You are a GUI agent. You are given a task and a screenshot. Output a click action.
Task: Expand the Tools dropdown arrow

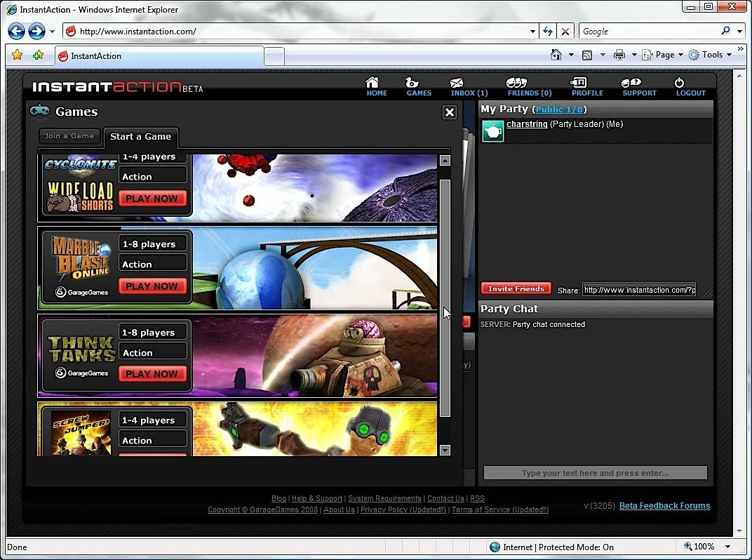coord(729,55)
